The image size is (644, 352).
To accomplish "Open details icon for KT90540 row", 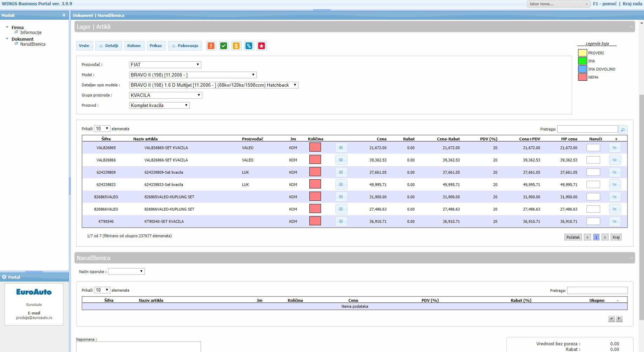I will pyautogui.click(x=341, y=221).
